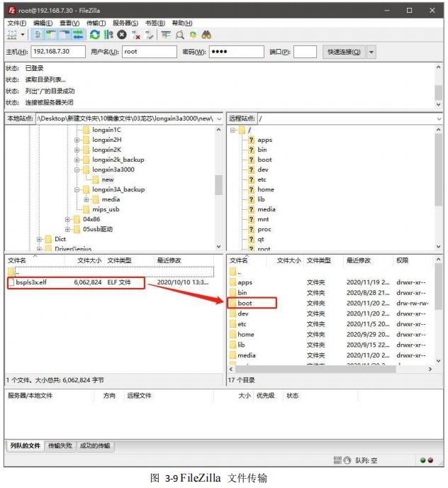Toggle remote directory tree view
This screenshot has height=488, width=448.
pos(65,35)
